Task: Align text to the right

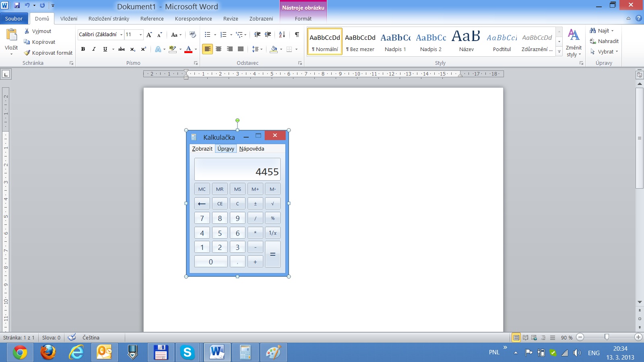Action: point(229,49)
